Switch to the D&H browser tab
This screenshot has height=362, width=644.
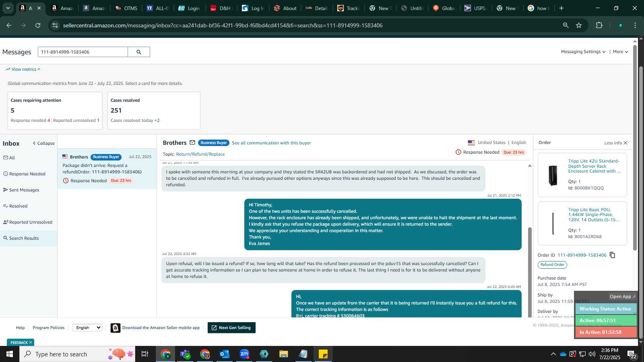click(222, 8)
